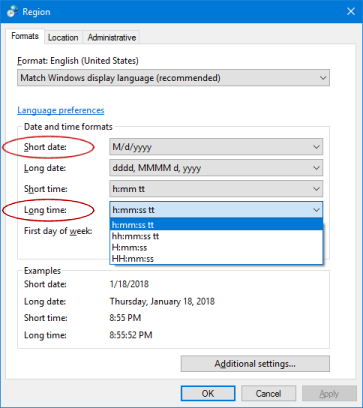
Task: Choose H:mm:ss long time format
Action: (216, 248)
